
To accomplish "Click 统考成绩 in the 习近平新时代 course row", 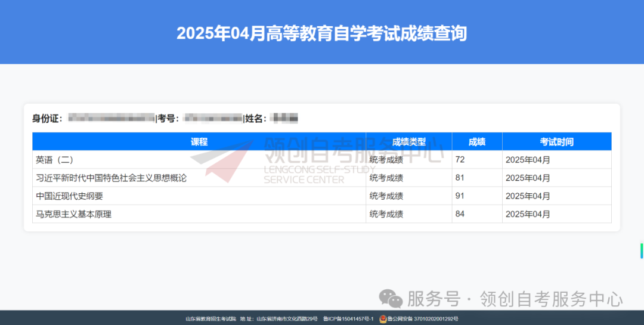I will (386, 178).
